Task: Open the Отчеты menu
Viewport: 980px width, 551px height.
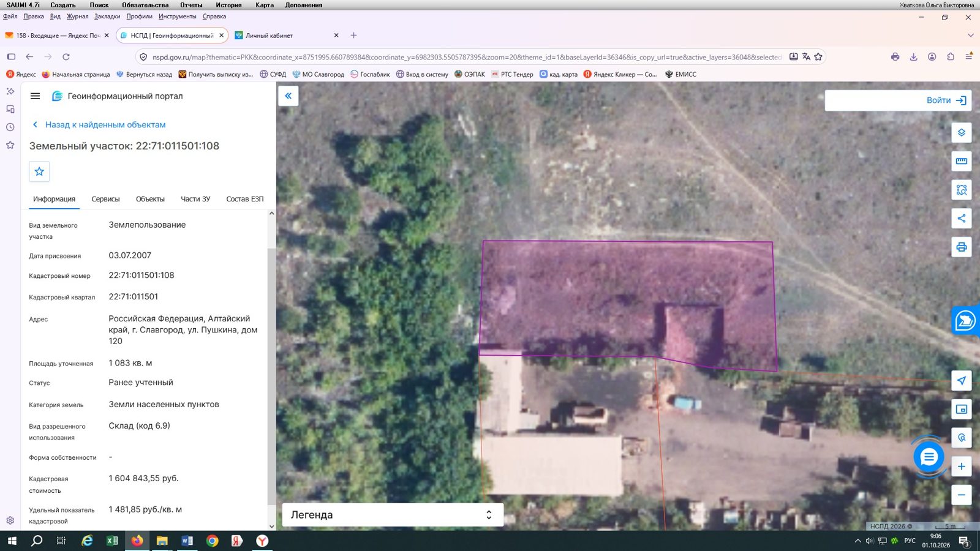Action: (x=191, y=5)
